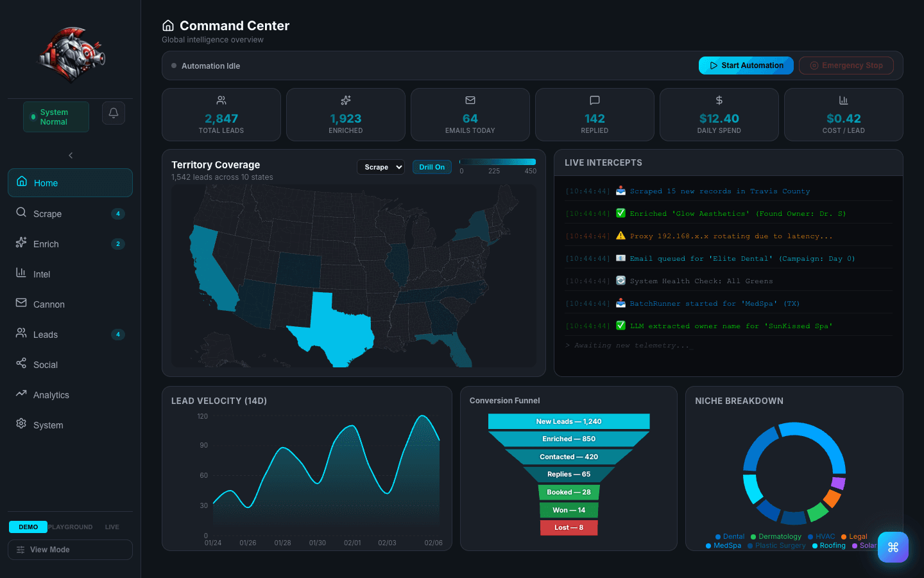Image resolution: width=924 pixels, height=578 pixels.
Task: Switch to LIVE mode tab
Action: tap(112, 527)
